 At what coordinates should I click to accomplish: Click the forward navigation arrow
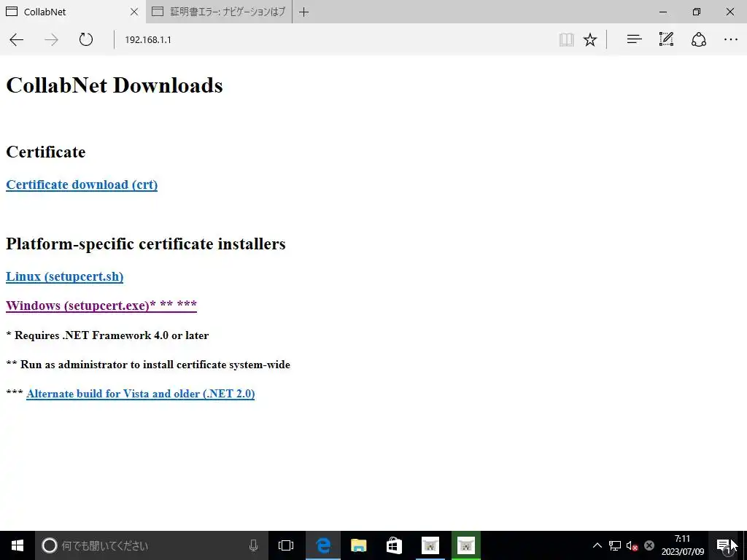coord(52,39)
